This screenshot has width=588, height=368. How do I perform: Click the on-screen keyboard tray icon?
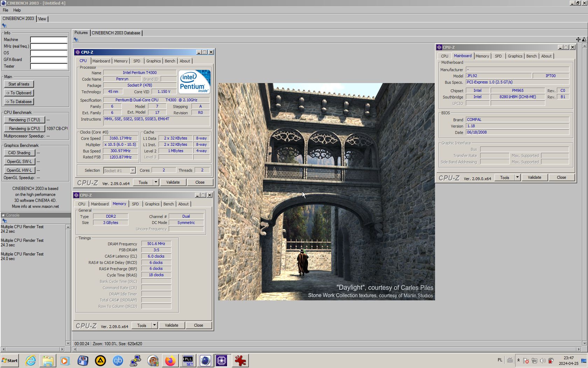[510, 360]
